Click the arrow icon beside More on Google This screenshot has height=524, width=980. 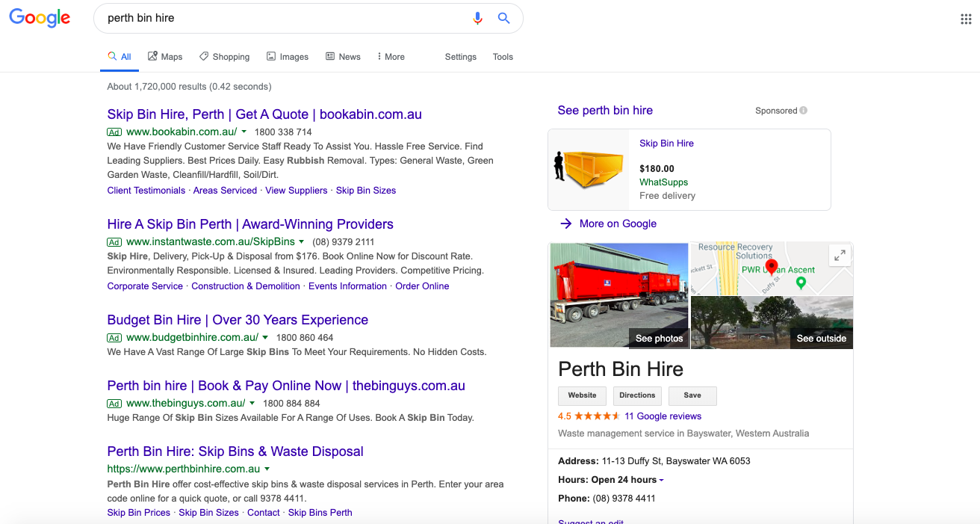pyautogui.click(x=565, y=224)
